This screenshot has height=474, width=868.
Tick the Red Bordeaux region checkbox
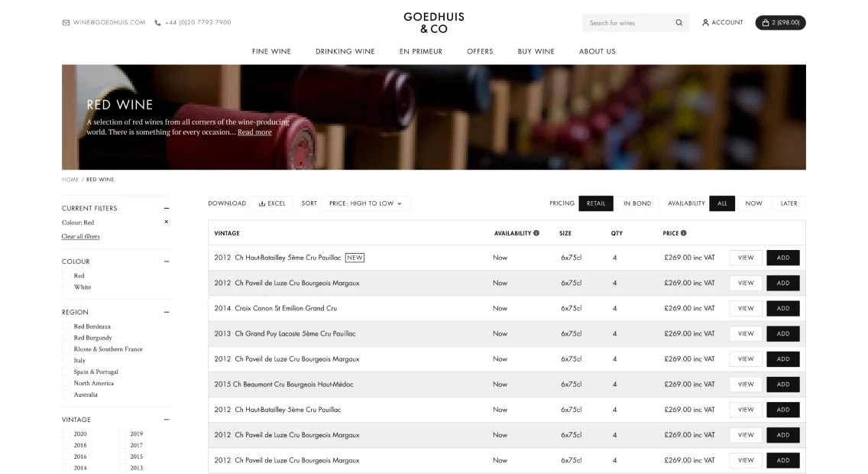point(66,326)
